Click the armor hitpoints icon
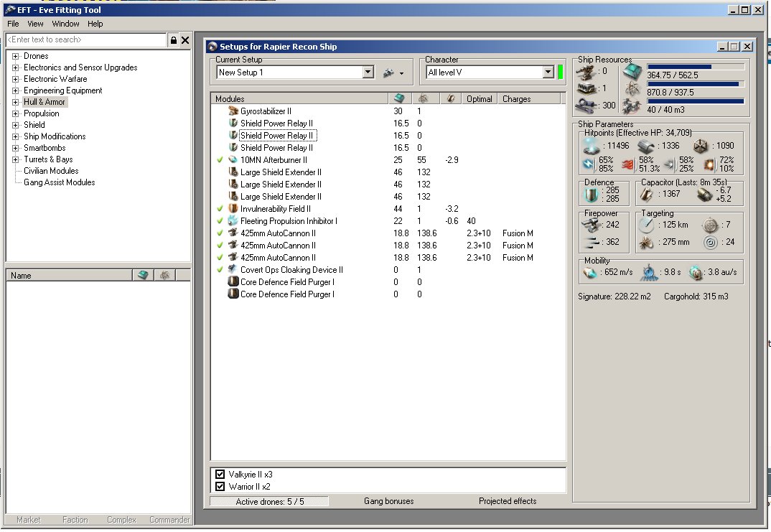771x532 pixels. pyautogui.click(x=646, y=146)
